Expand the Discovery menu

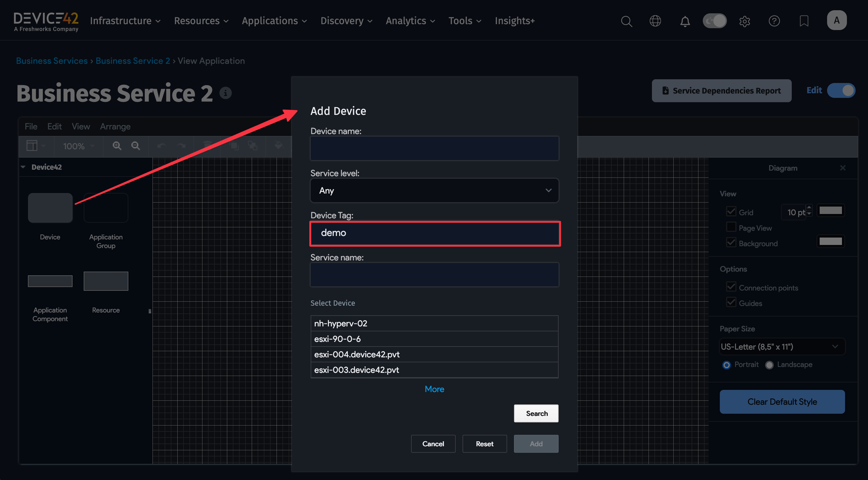pyautogui.click(x=346, y=21)
